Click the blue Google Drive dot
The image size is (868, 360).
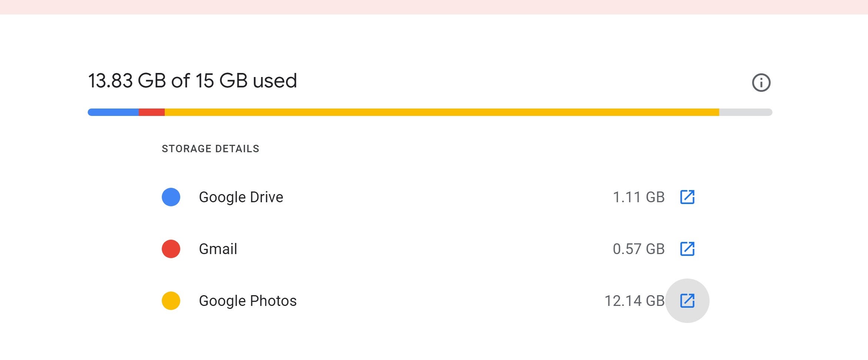(x=171, y=197)
